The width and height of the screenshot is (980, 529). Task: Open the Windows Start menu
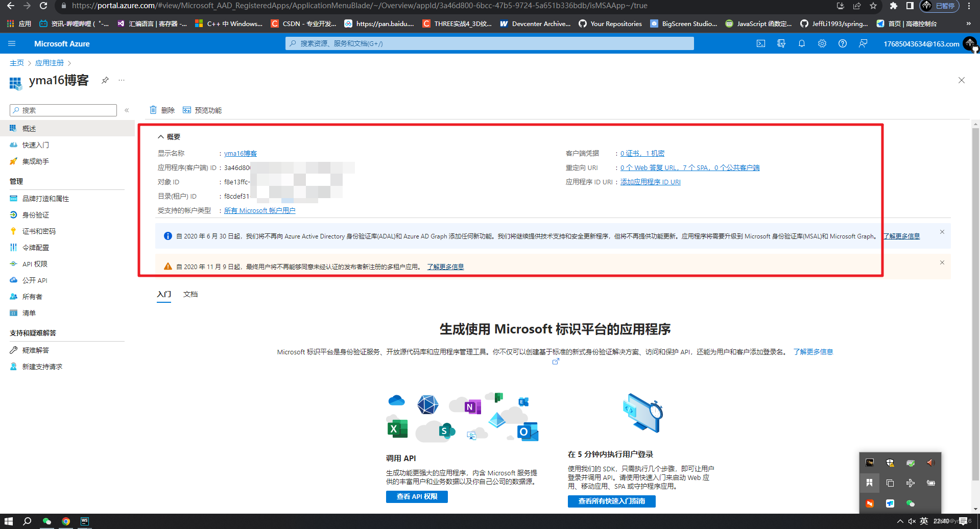pyautogui.click(x=9, y=521)
